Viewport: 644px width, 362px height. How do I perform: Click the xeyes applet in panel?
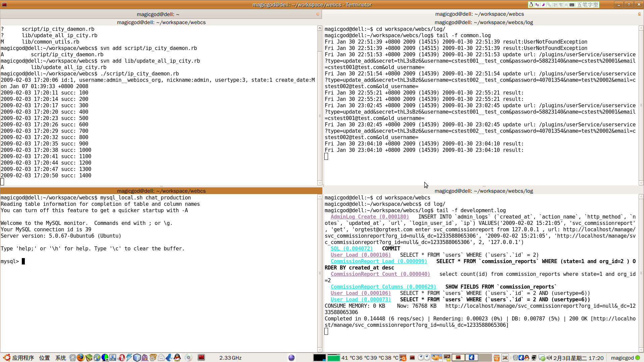tap(424, 357)
